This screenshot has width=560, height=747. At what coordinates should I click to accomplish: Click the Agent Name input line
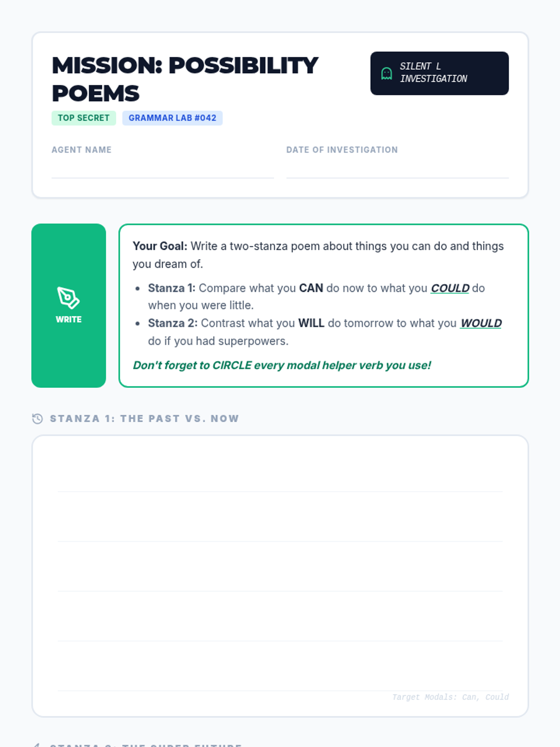click(162, 169)
